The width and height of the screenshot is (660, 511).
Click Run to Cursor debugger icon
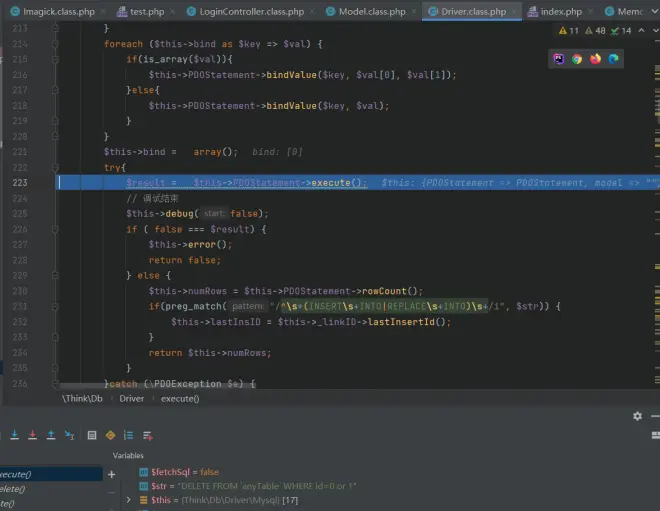point(69,435)
